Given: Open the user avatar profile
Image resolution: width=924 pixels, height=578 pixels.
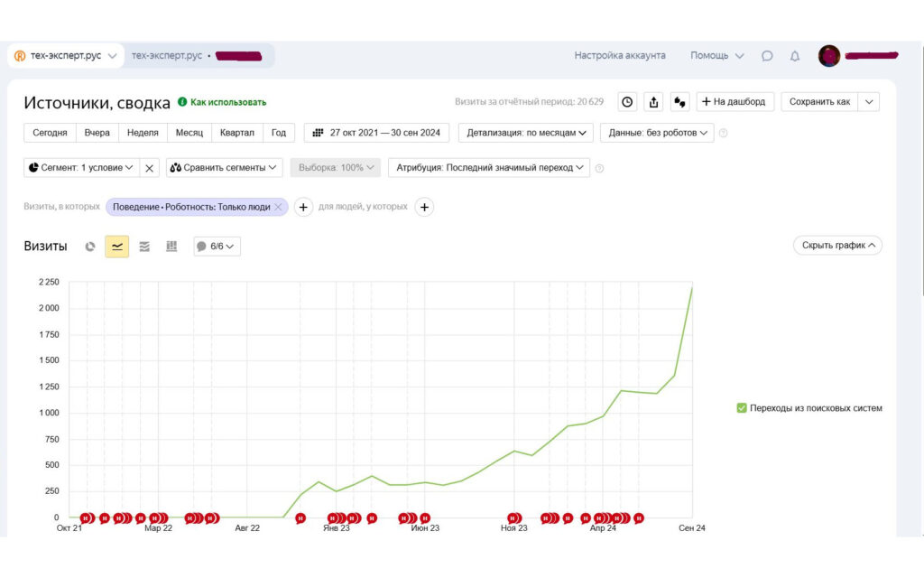Looking at the screenshot, I should click(x=829, y=55).
